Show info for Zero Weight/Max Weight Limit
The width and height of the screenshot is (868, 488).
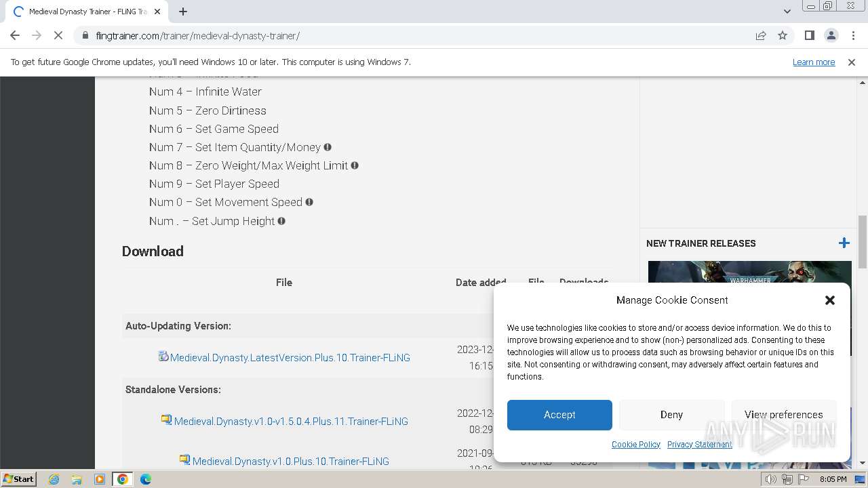[355, 165]
